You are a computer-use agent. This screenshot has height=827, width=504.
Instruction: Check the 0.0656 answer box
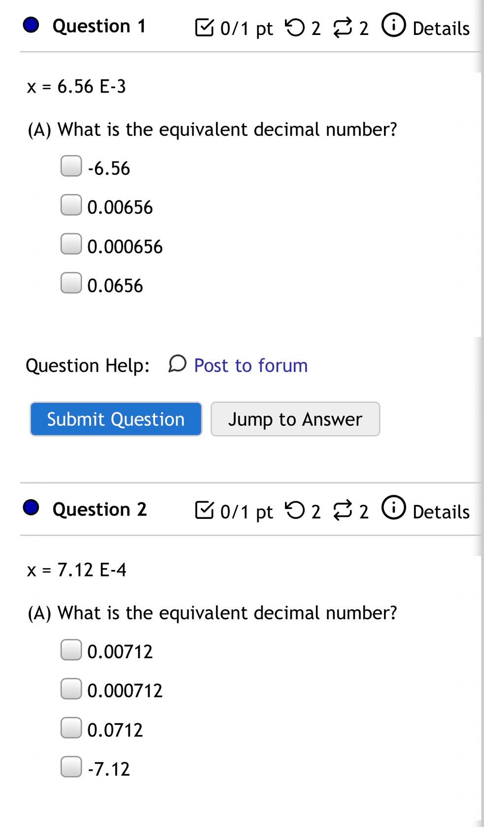point(71,283)
